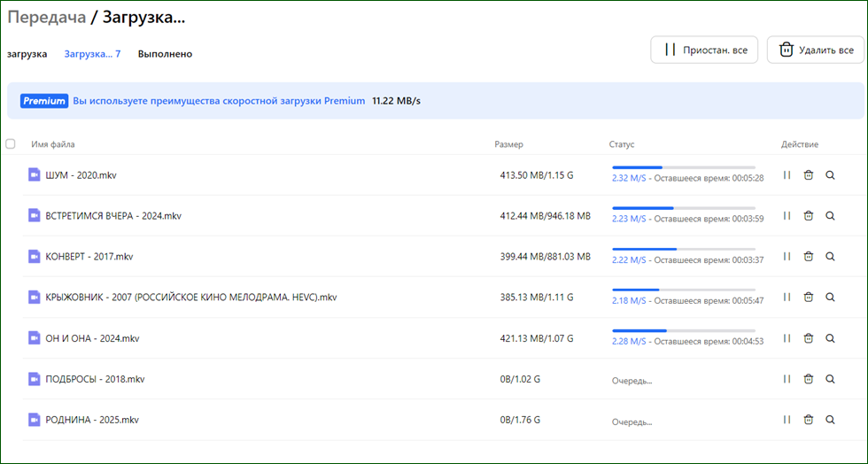
Task: Click the 2.18 M/S status of КРЫЖОВНИК
Action: [629, 301]
